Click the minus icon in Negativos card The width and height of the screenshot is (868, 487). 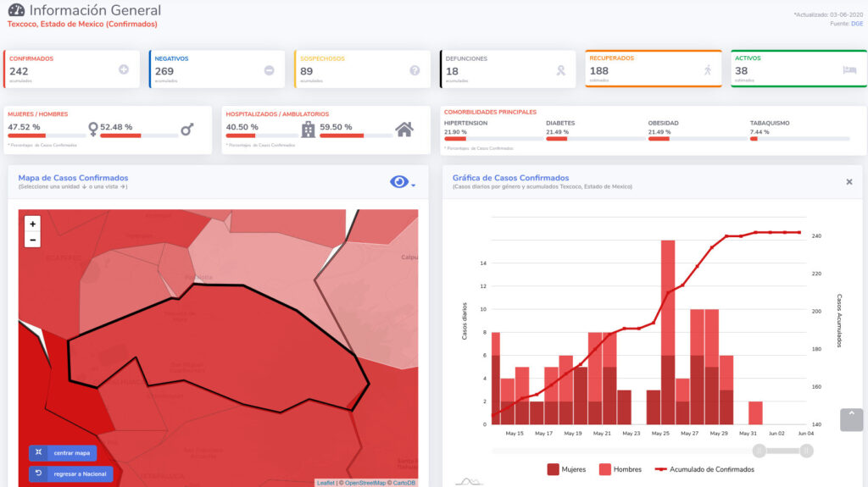pyautogui.click(x=270, y=70)
